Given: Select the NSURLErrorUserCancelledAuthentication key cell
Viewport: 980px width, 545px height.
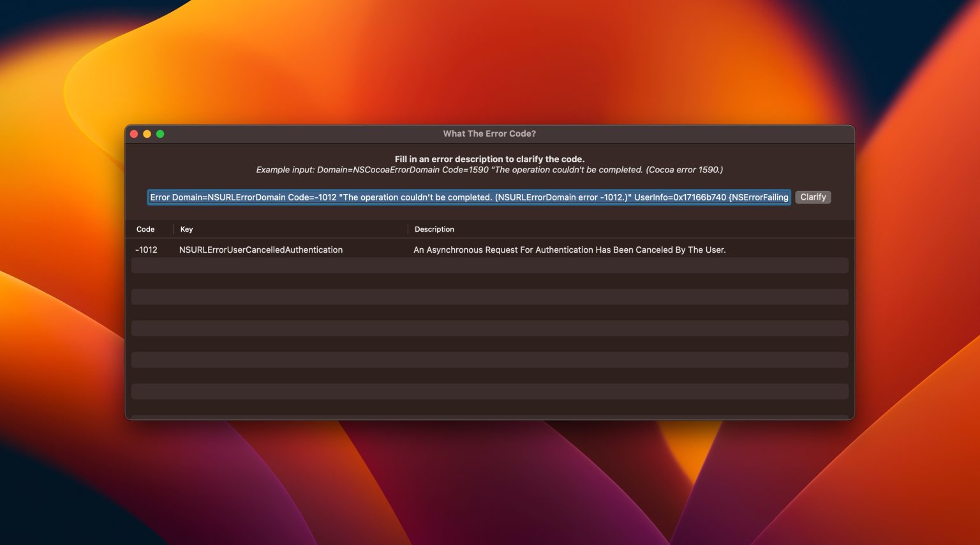Looking at the screenshot, I should coord(261,250).
